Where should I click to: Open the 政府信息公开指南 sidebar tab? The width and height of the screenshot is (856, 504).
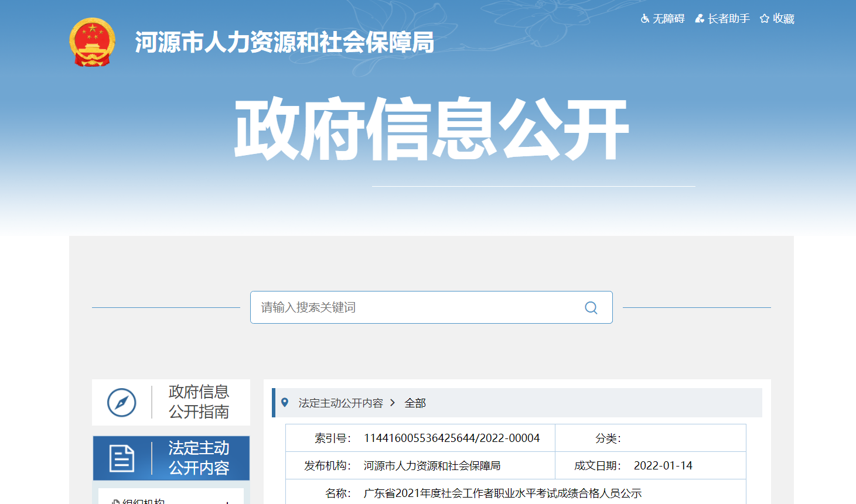(199, 402)
